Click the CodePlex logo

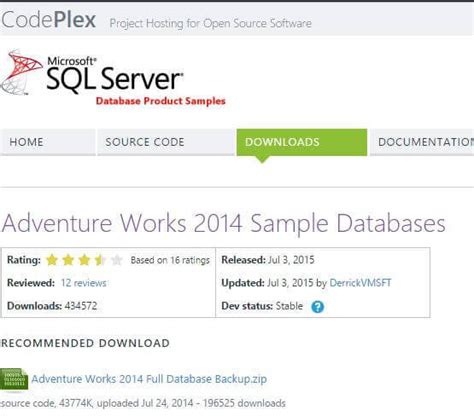(x=49, y=20)
